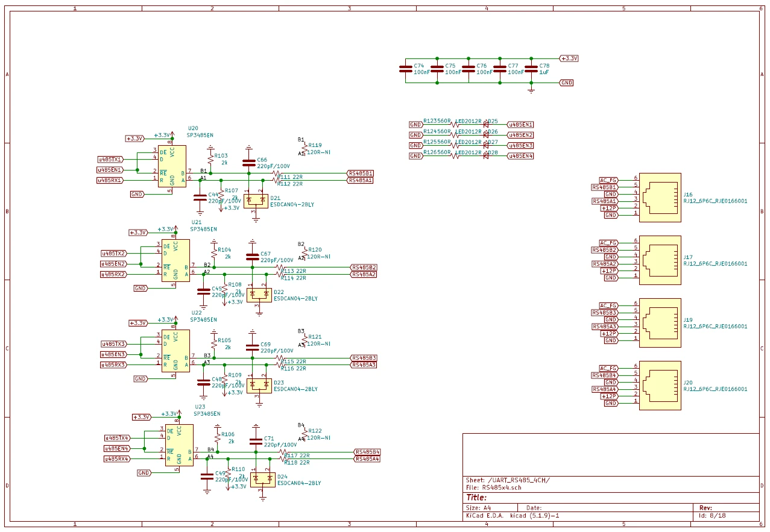This screenshot has height=532, width=770.
Task: Select the R105 2k resistor symbol
Action: pos(214,343)
